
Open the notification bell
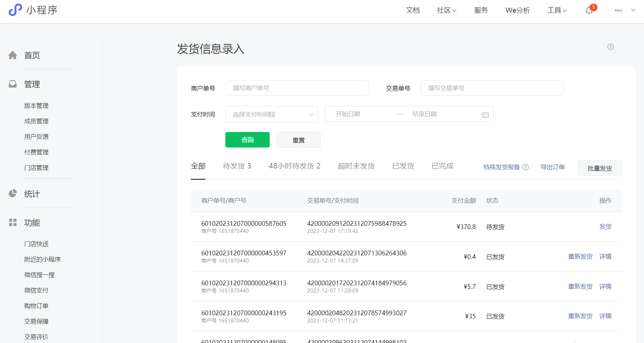pos(589,10)
